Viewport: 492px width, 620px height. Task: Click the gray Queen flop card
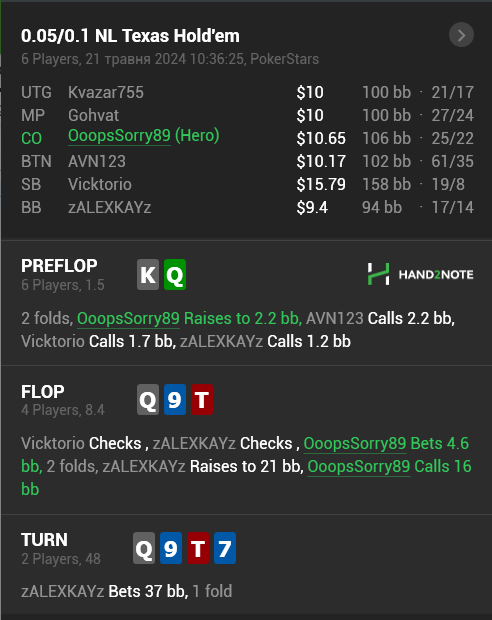coord(148,399)
